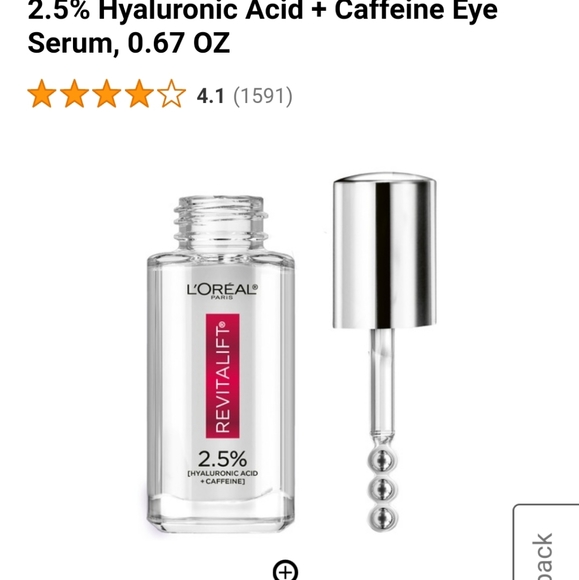Click the bottle's threaded glass neck
The image size is (579, 580).
[221, 223]
